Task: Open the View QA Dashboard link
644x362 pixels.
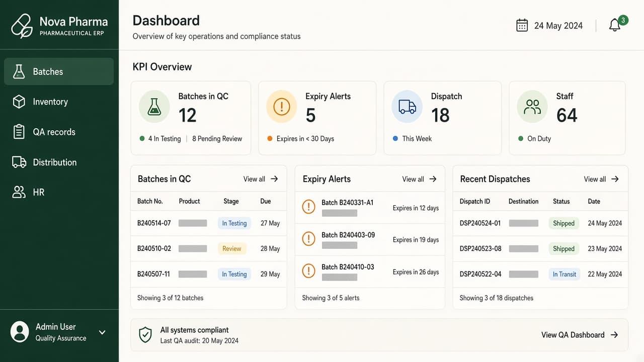Action: tap(573, 335)
